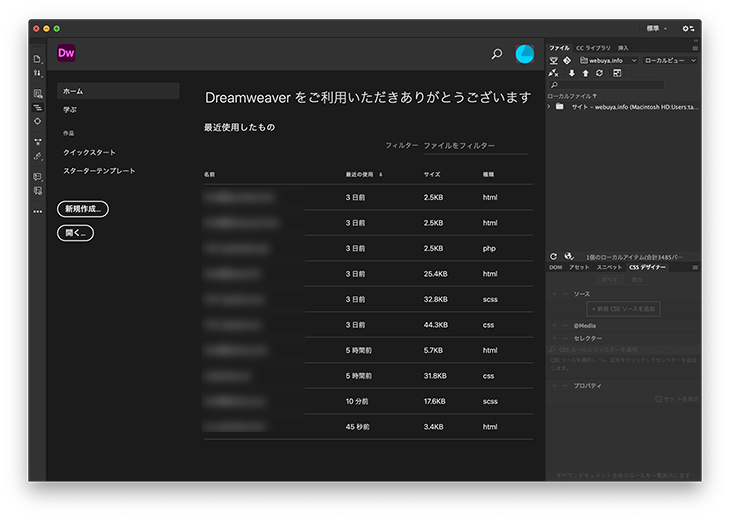The height and width of the screenshot is (519, 730).
Task: Select the 現在 mode toggle in CSS Designer
Action: (x=636, y=280)
